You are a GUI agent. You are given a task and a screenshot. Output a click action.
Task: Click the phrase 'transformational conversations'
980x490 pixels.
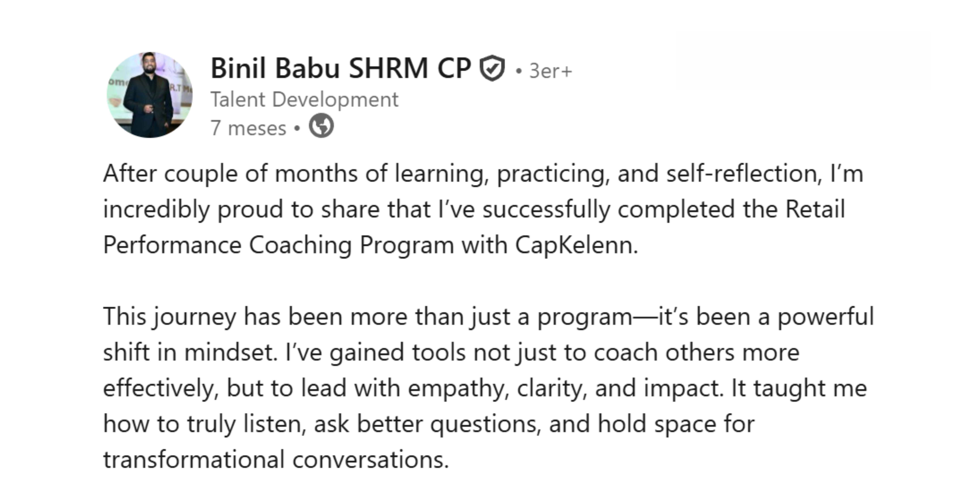pyautogui.click(x=276, y=460)
